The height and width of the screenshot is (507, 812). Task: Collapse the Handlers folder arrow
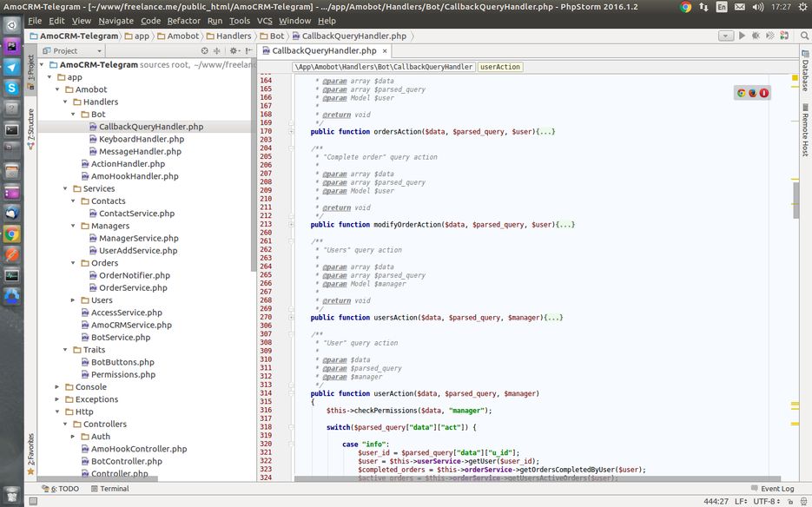65,102
